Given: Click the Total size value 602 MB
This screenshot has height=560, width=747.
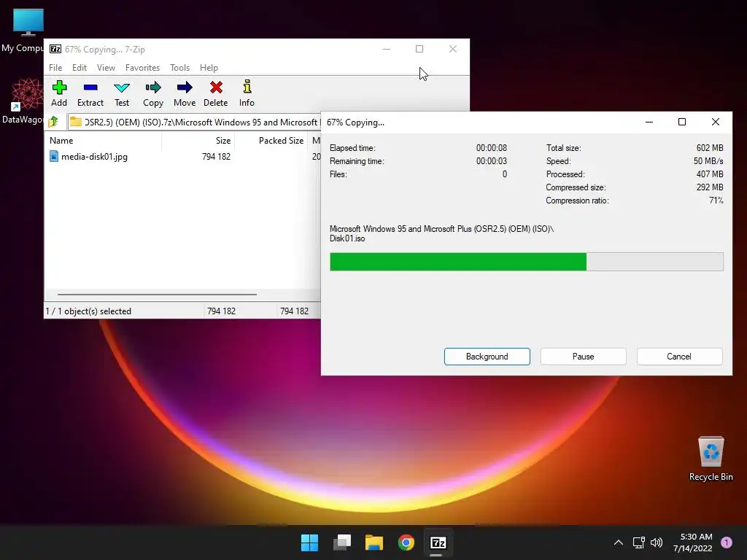Looking at the screenshot, I should (x=709, y=148).
